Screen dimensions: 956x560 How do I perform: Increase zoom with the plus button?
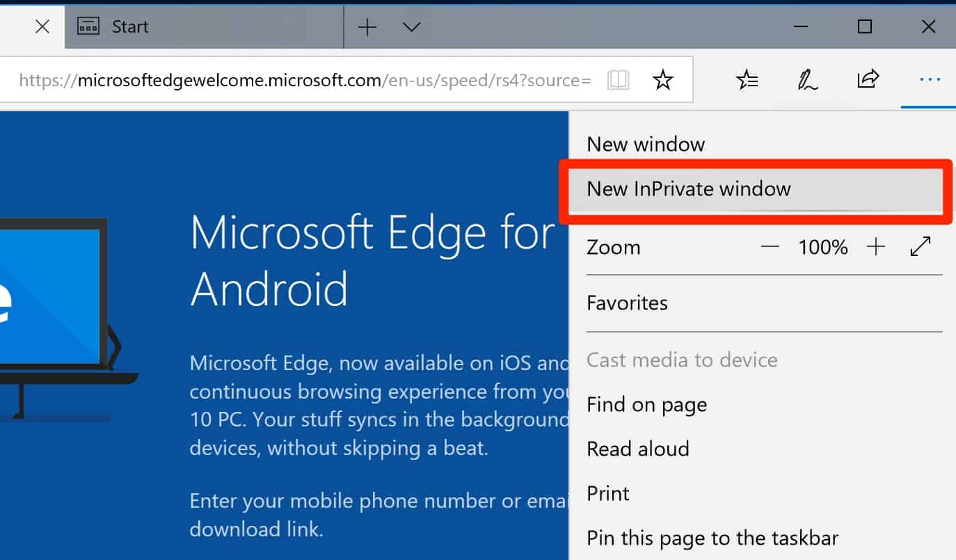tap(876, 246)
